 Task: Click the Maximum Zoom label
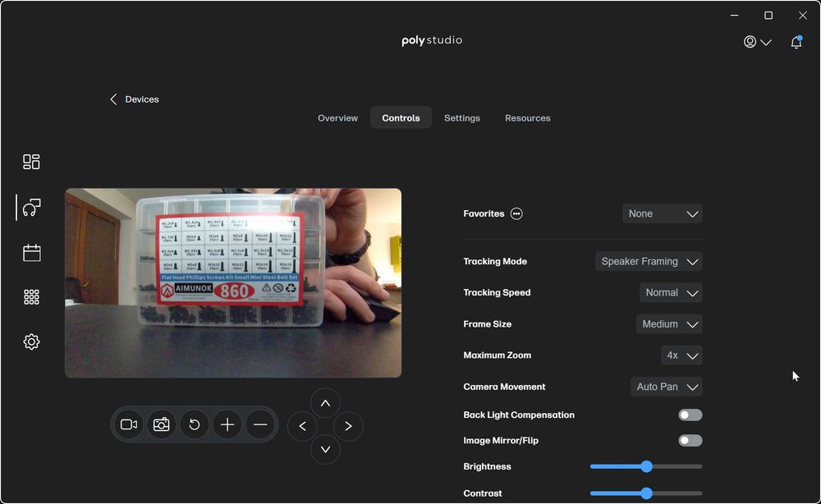pyautogui.click(x=497, y=355)
